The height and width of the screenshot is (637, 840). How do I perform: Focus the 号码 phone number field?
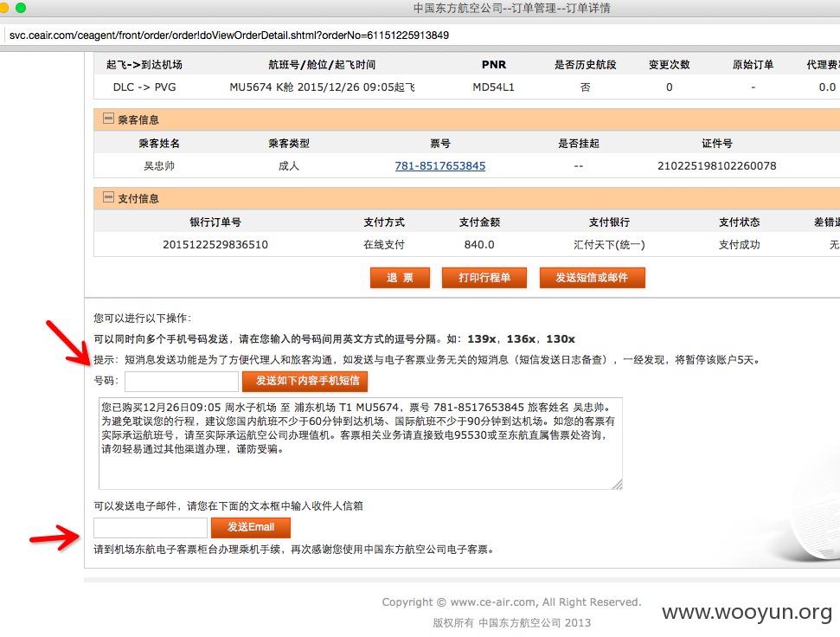pos(182,382)
